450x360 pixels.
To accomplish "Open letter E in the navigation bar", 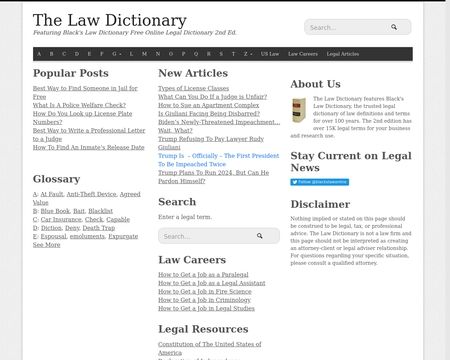I will click(89, 54).
